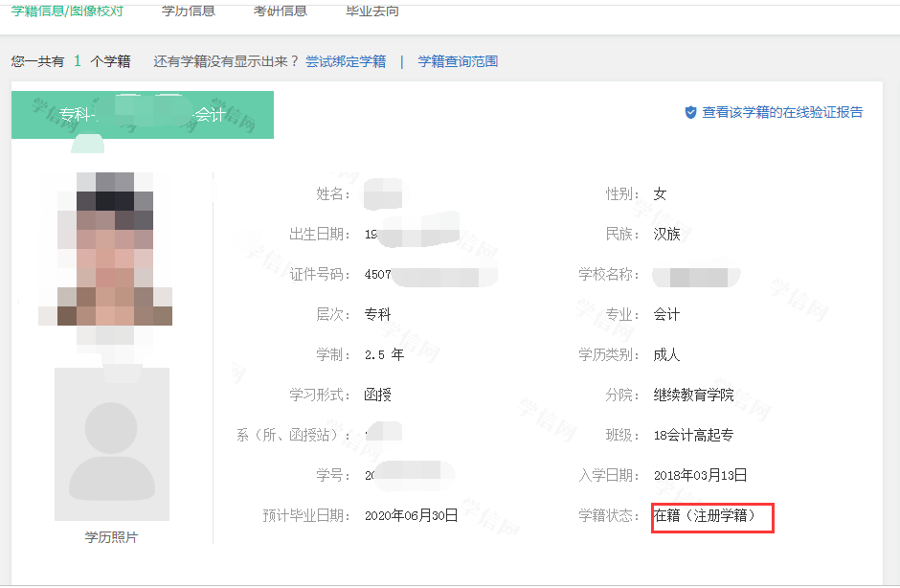Switch to the 学历信息 tab
Screen dimensions: 900x588
(189, 11)
